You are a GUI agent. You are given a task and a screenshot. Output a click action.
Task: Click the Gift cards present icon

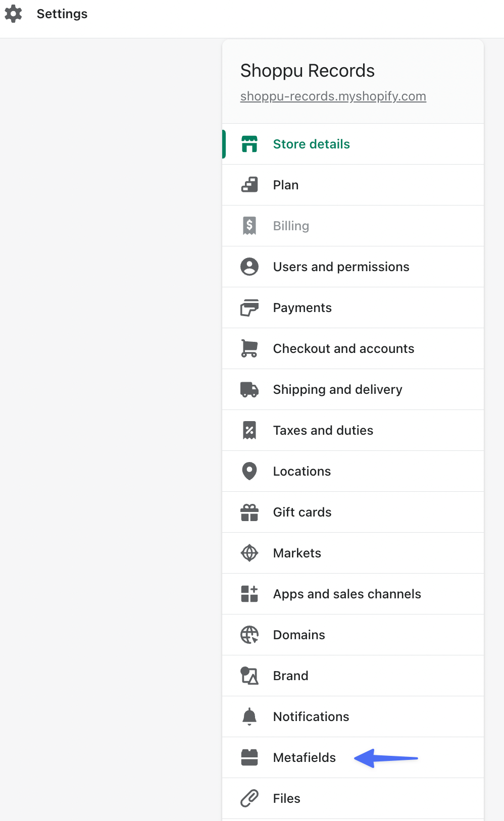pos(249,512)
